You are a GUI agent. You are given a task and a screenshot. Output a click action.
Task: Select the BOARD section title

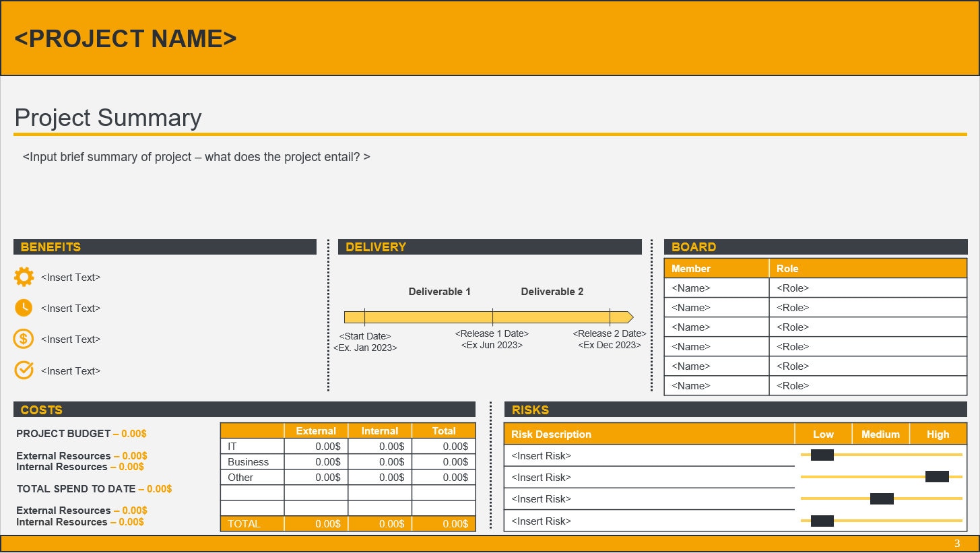[x=692, y=247]
